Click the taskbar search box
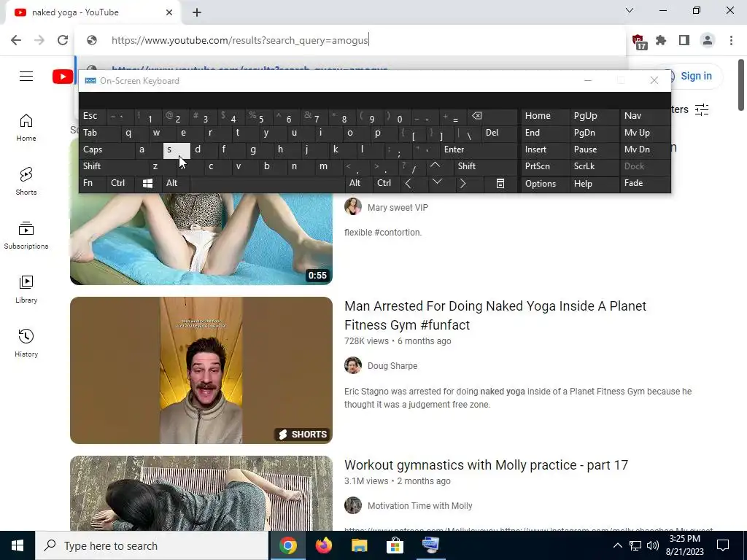Image resolution: width=747 pixels, height=560 pixels. coord(152,545)
